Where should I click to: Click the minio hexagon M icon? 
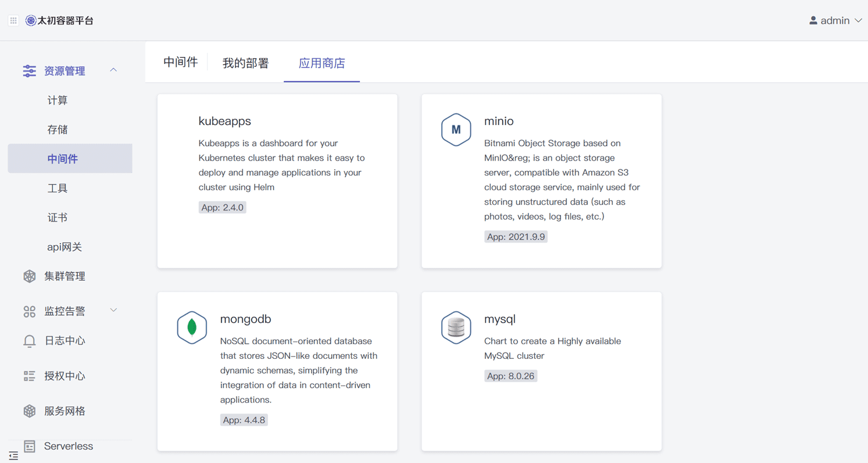coord(456,130)
